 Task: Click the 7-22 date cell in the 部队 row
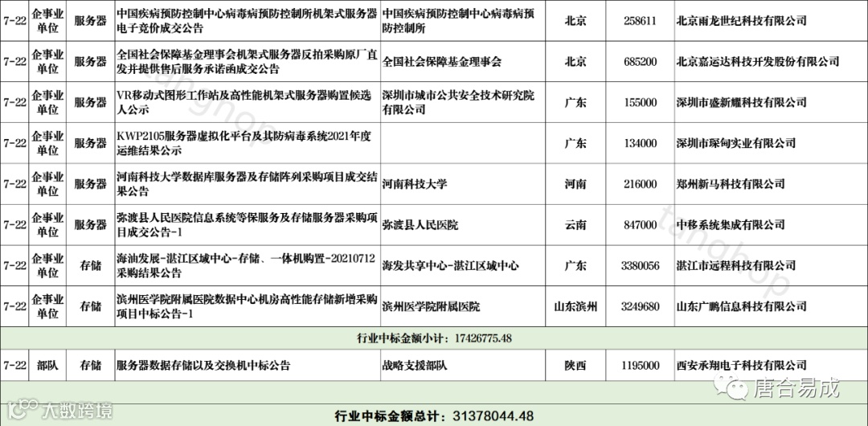pyautogui.click(x=14, y=366)
